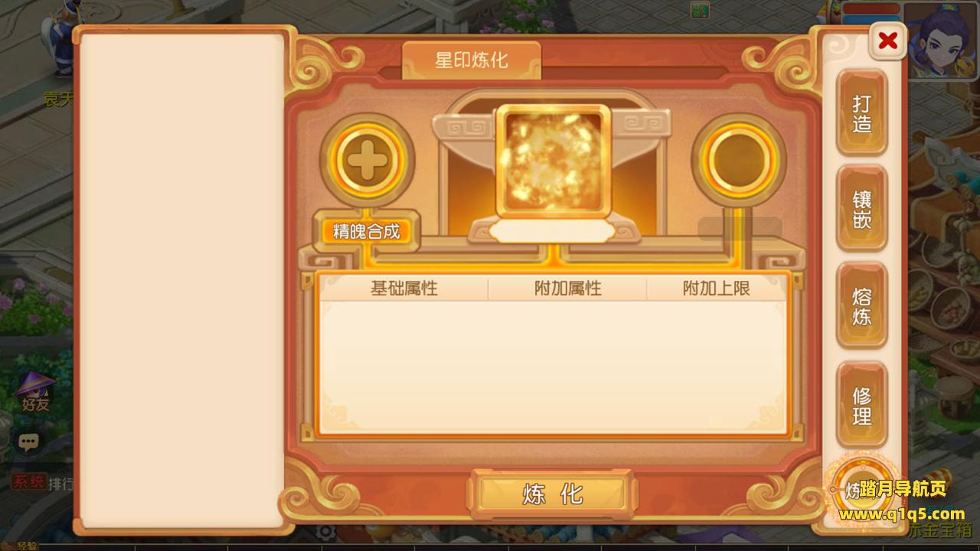Switch to the 镶嵌 inlay tab

[x=862, y=209]
